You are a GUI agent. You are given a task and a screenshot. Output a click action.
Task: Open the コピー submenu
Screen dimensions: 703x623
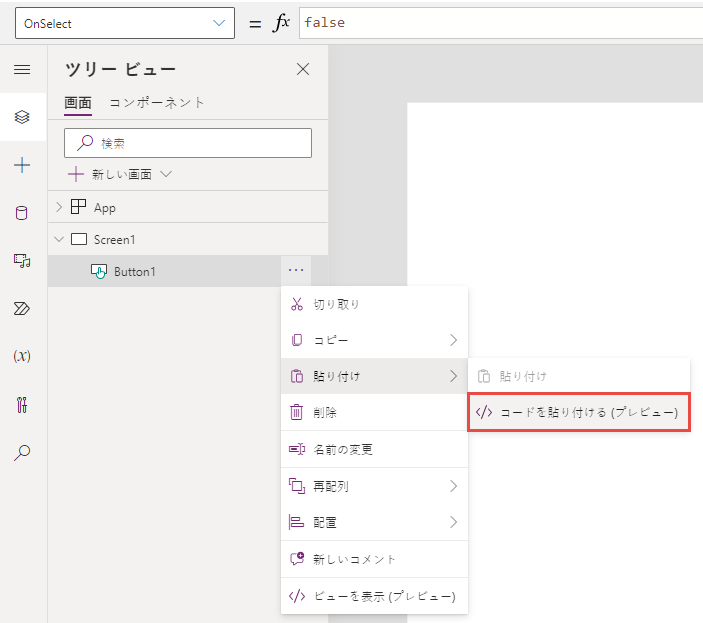(374, 340)
